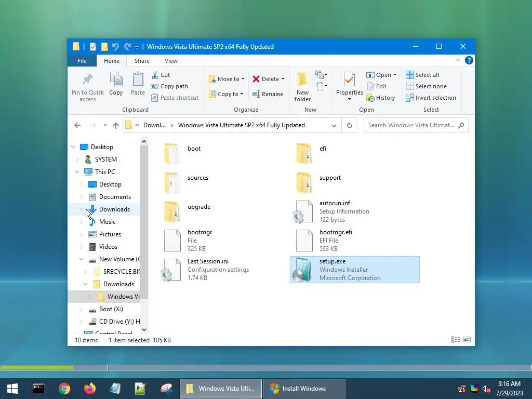
Task: Switch to the Home ribbon tab
Action: (x=112, y=61)
